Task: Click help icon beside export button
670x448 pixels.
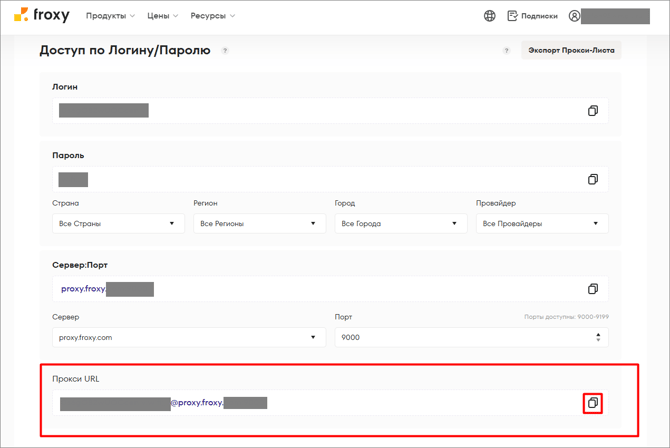Action: pyautogui.click(x=506, y=50)
